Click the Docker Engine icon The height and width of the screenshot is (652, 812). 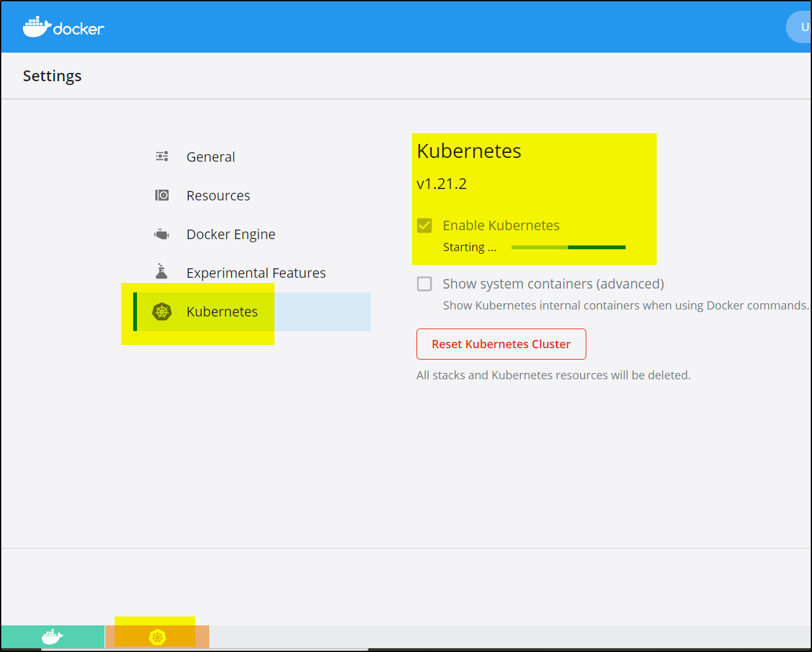click(x=162, y=234)
